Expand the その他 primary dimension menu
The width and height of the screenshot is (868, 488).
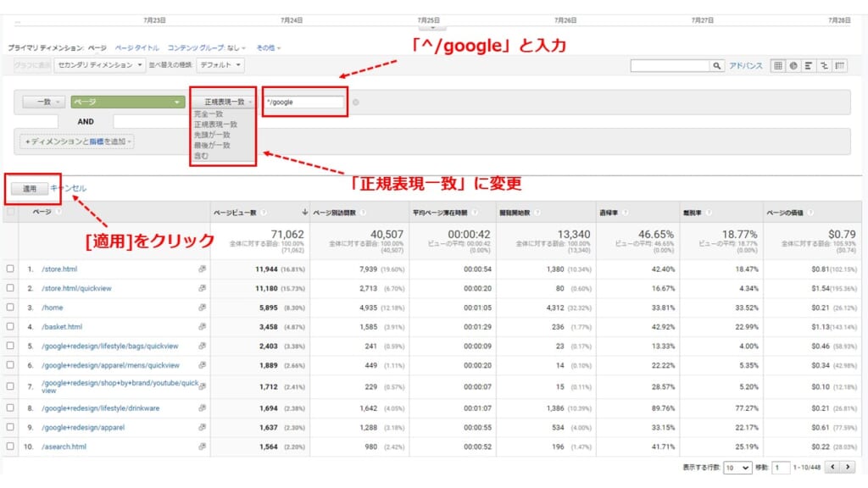tap(269, 48)
